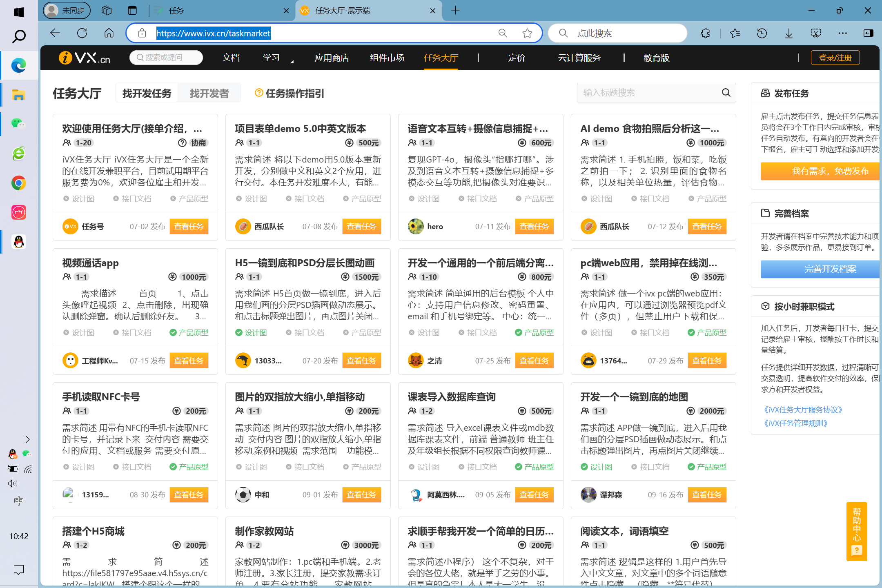Image resolution: width=882 pixels, height=588 pixels.
Task: Click 我有需求，免费发布 button
Action: 820,171
